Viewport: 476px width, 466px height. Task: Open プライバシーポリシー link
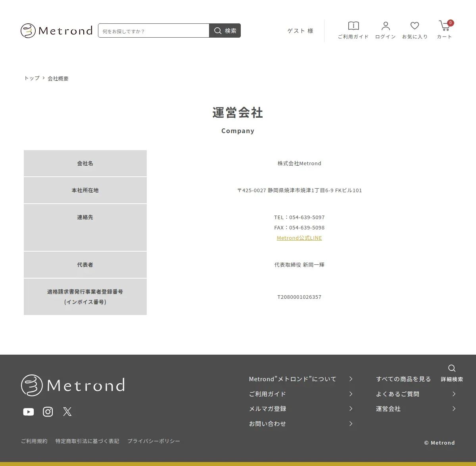pyautogui.click(x=154, y=441)
